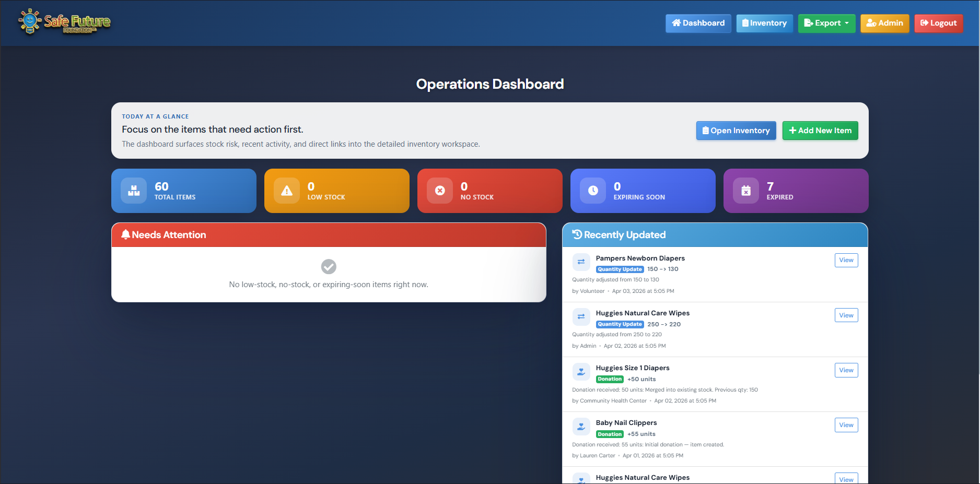980x484 pixels.
Task: Click the Pampers Newborn Diapers title
Action: pyautogui.click(x=640, y=258)
